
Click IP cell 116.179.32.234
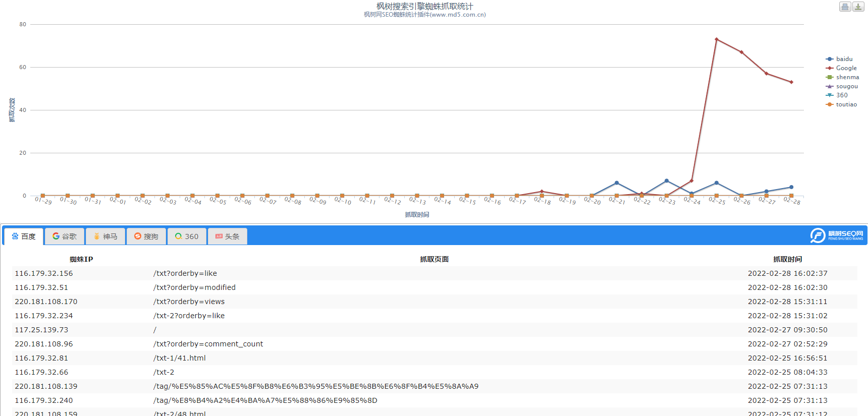click(x=44, y=316)
